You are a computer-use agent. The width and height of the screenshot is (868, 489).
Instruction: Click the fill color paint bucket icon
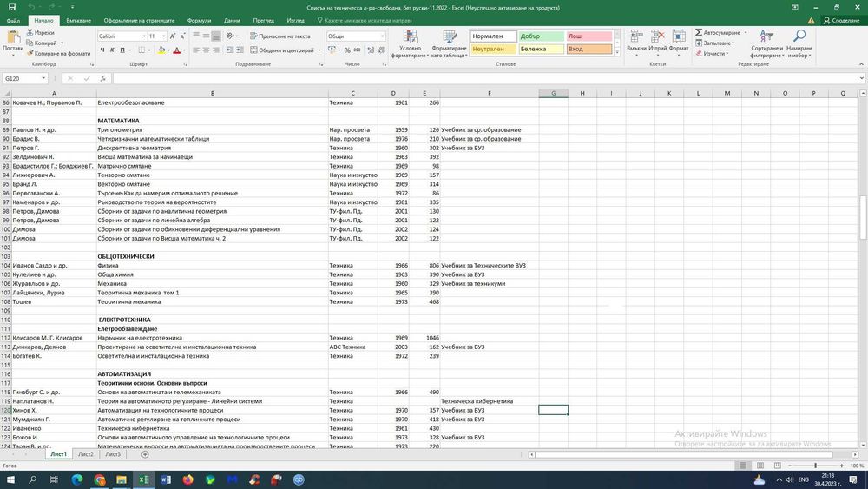(161, 50)
